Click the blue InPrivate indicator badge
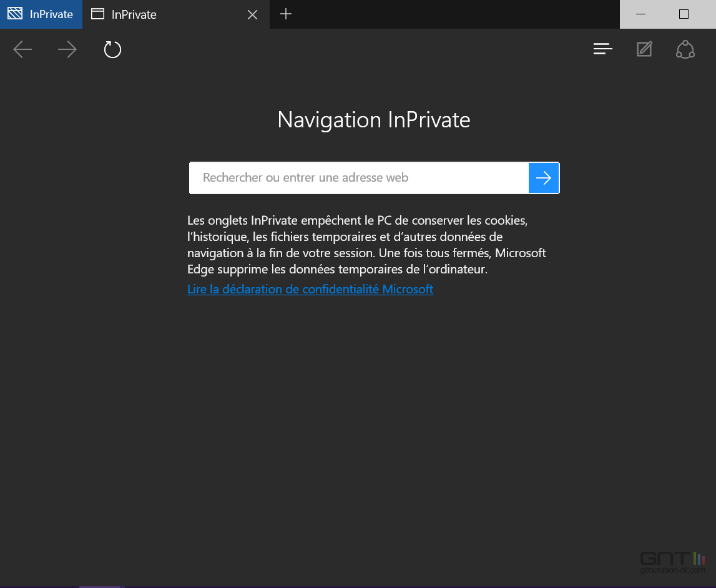 coord(41,14)
